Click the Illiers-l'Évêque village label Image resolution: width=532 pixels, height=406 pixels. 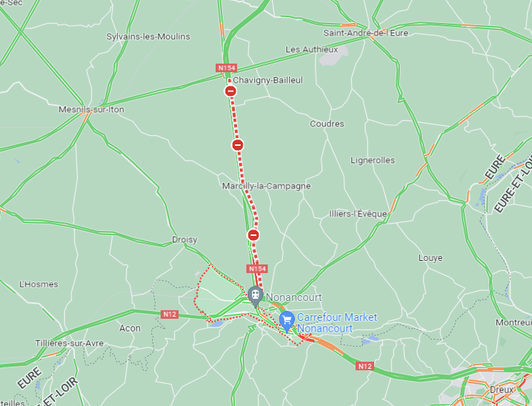tap(358, 214)
